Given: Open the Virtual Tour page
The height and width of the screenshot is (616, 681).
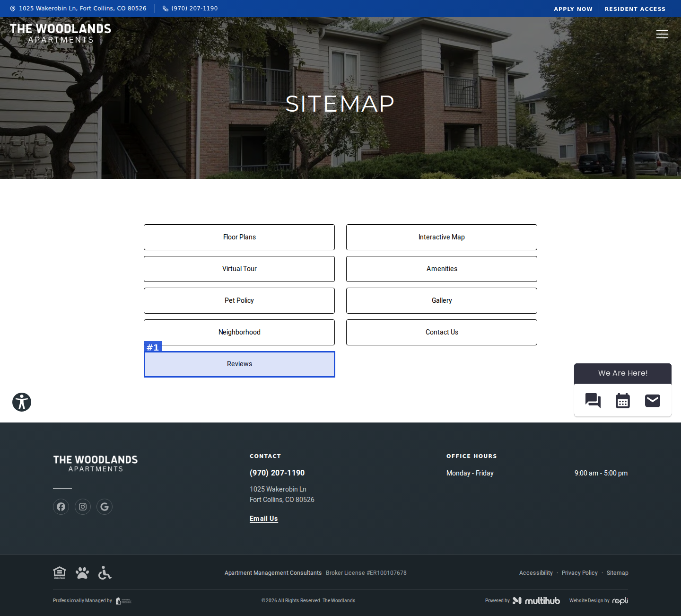Looking at the screenshot, I should point(239,269).
